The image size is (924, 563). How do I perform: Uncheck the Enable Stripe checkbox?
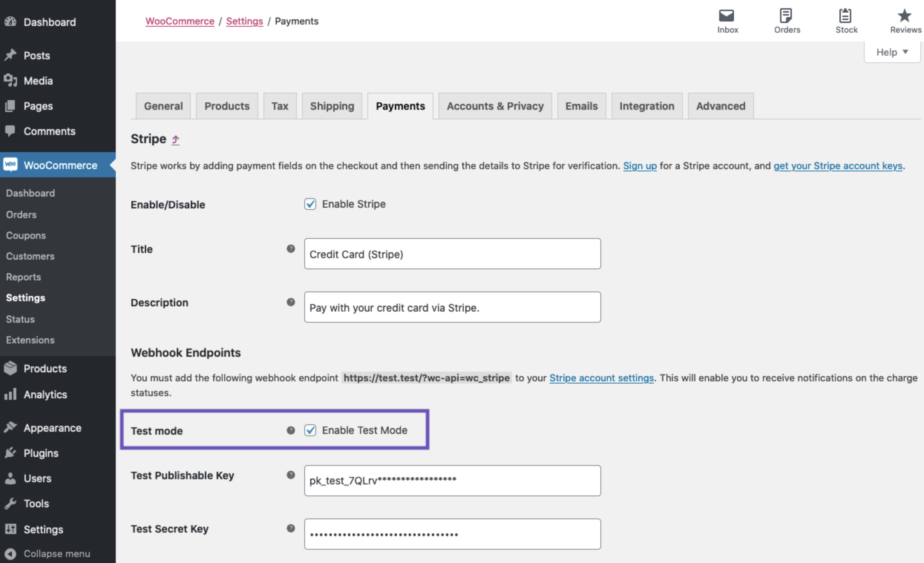(x=310, y=204)
